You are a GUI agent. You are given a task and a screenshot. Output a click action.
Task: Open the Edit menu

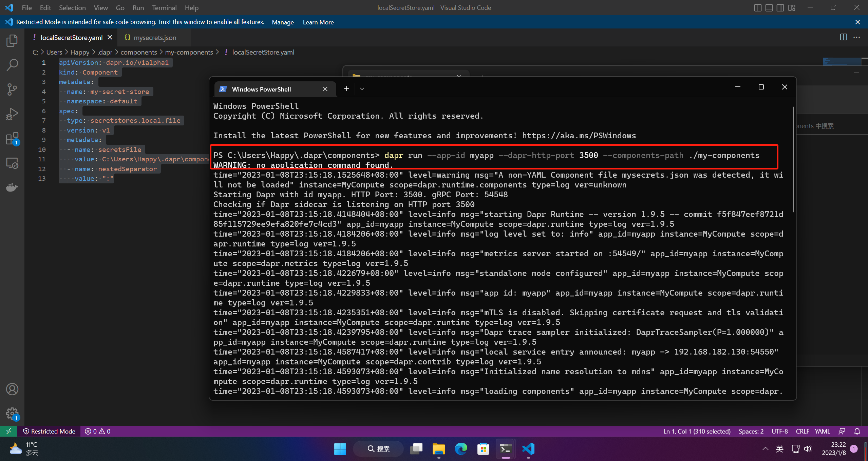point(45,8)
